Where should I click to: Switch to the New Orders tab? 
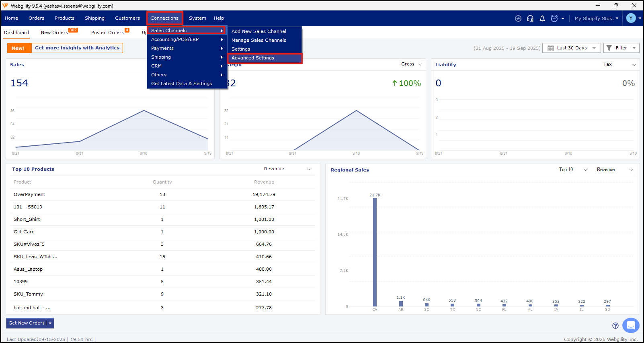coord(54,33)
